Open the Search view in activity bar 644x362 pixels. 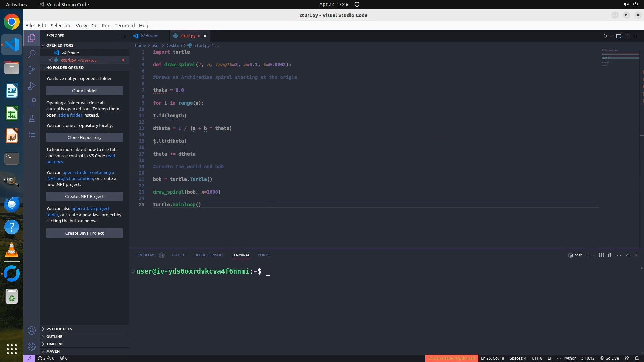point(32,54)
